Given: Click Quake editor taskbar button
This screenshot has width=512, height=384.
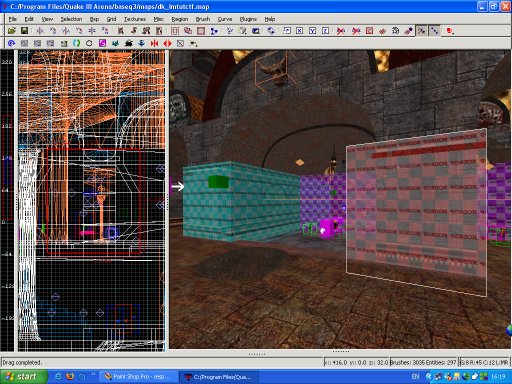Looking at the screenshot, I should [x=219, y=377].
